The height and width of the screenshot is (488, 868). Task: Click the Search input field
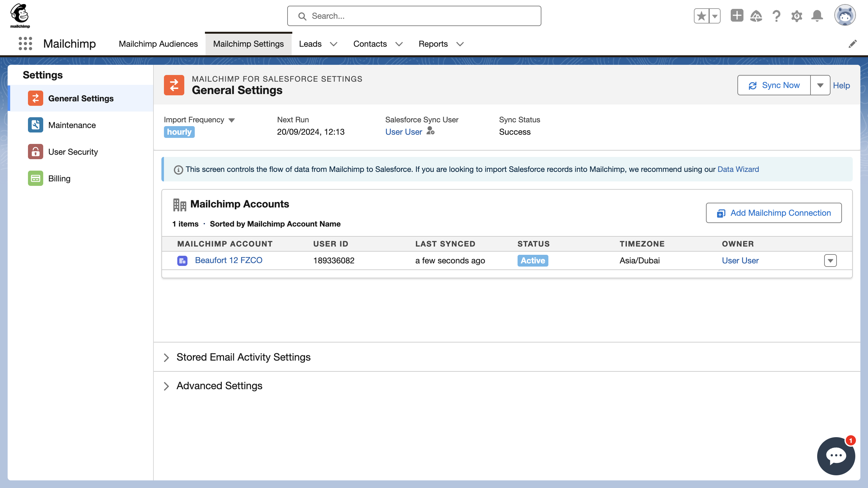(x=414, y=16)
